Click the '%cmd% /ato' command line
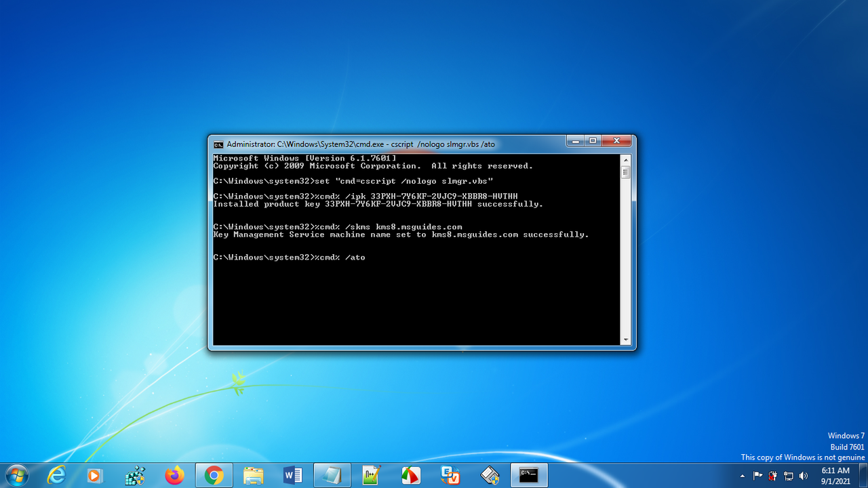This screenshot has height=488, width=868. point(289,258)
